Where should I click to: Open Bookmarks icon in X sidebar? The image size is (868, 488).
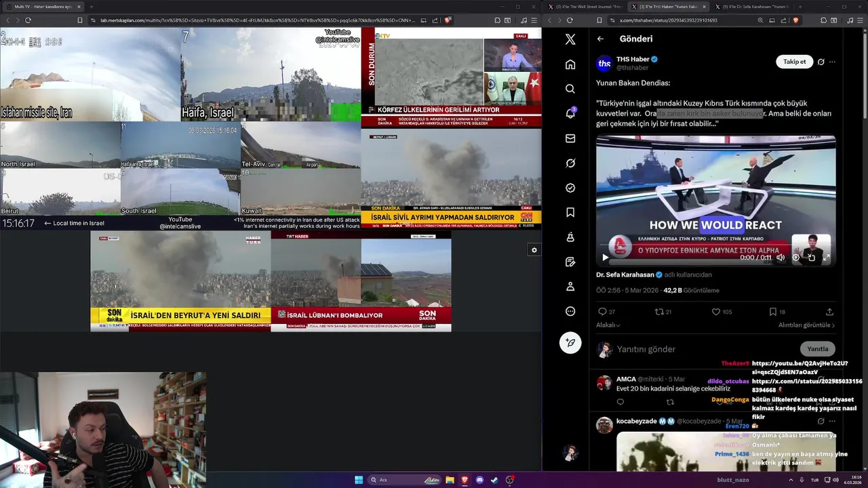pyautogui.click(x=570, y=212)
